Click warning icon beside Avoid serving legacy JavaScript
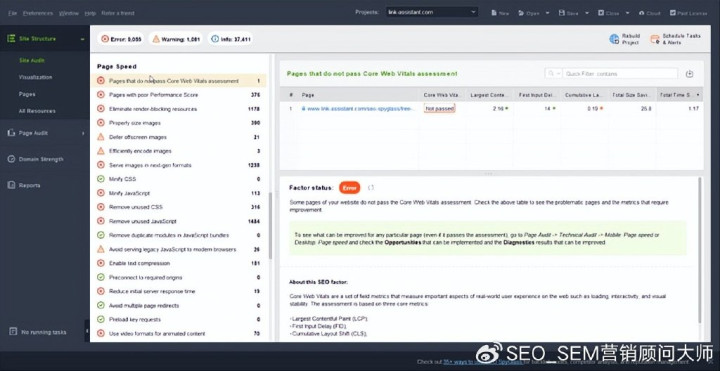 101,249
